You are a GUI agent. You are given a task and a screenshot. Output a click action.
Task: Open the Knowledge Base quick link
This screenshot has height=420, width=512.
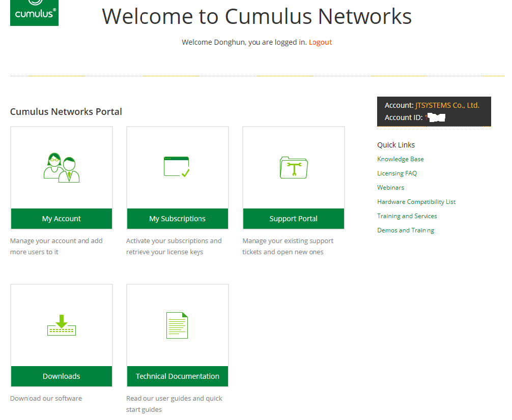(x=401, y=159)
